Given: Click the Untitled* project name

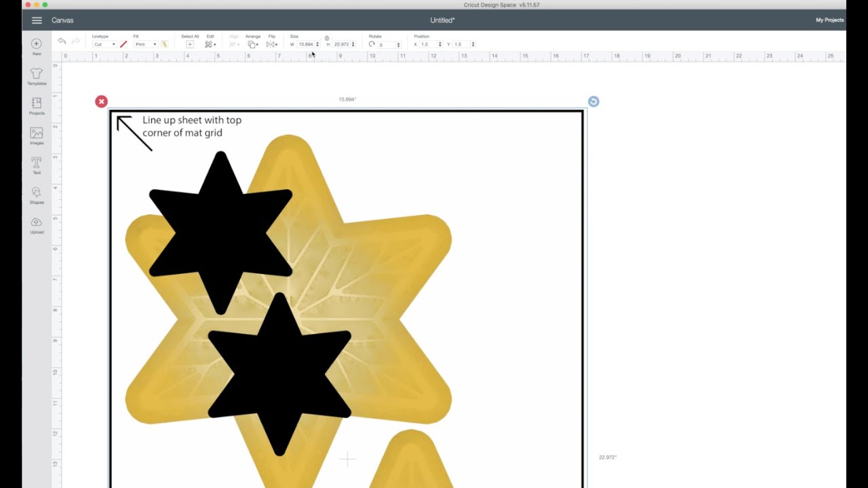Looking at the screenshot, I should point(442,20).
